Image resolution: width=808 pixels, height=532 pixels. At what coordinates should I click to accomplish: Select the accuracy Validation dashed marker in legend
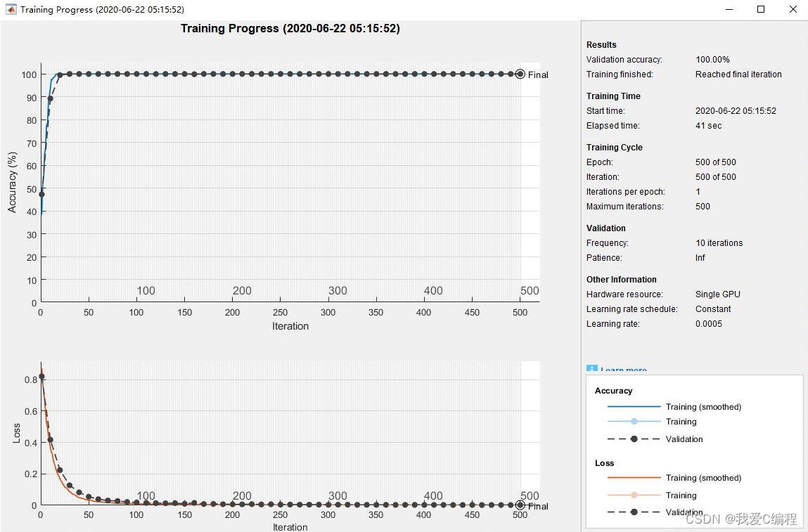tap(634, 439)
